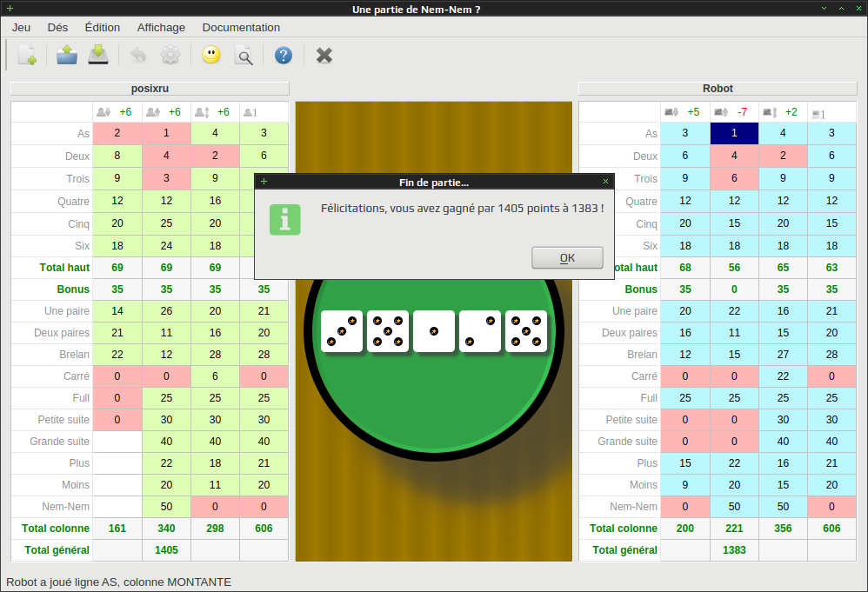Click the yellow smiley face toolbar icon
The height and width of the screenshot is (592, 868).
pos(211,55)
